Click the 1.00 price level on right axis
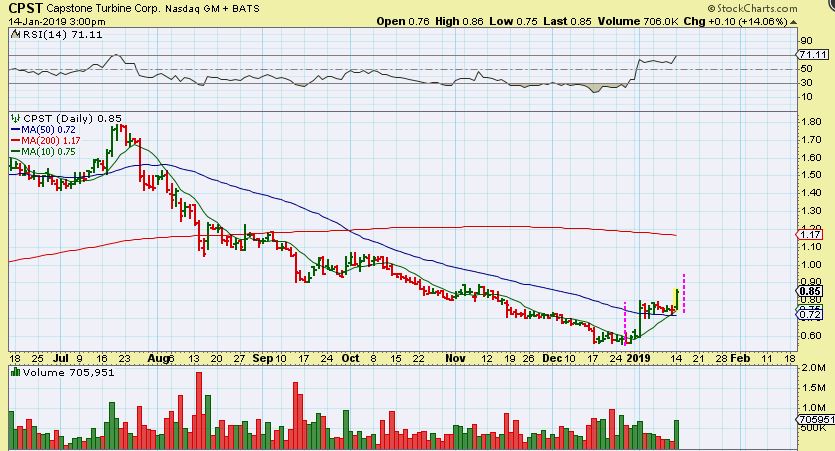835x451 pixels. pyautogui.click(x=811, y=264)
